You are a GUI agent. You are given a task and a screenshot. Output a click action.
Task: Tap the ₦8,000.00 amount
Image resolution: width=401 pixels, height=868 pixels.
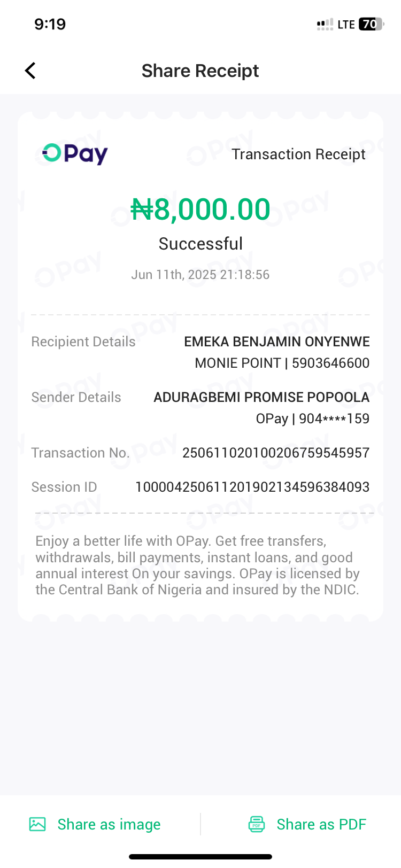(x=200, y=209)
